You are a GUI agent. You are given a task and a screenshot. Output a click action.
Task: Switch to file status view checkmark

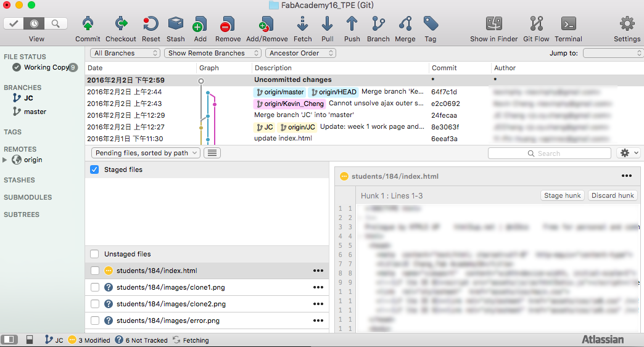tap(14, 23)
